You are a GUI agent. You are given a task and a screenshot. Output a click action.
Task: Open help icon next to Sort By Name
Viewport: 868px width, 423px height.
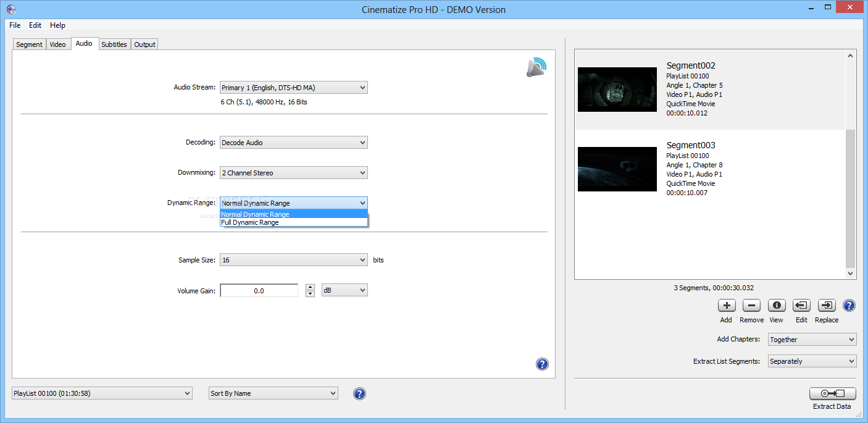359,393
